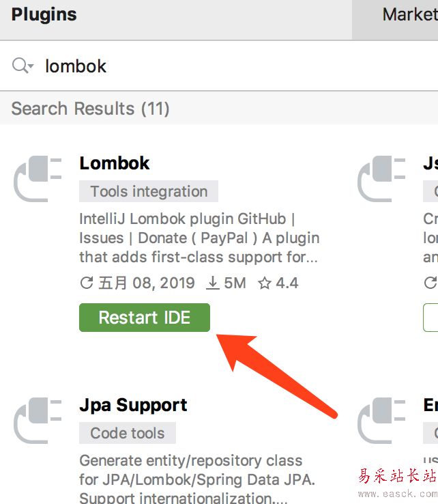Click the outlined install button at right edge

click(x=431, y=318)
